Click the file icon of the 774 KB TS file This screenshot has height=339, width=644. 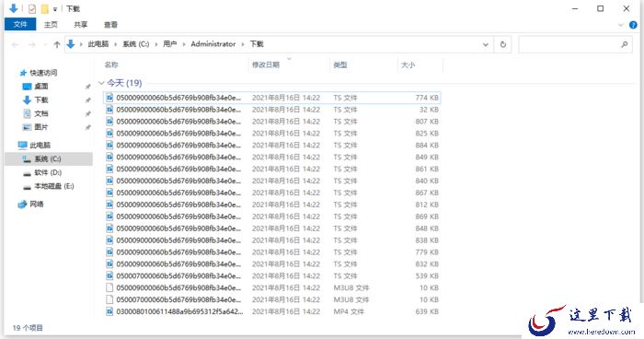(109, 98)
